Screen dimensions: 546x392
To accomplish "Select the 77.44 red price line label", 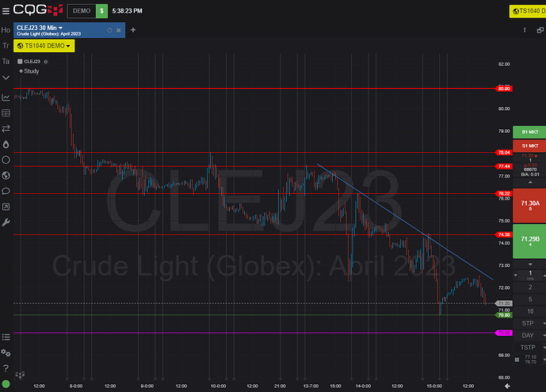I will point(503,166).
